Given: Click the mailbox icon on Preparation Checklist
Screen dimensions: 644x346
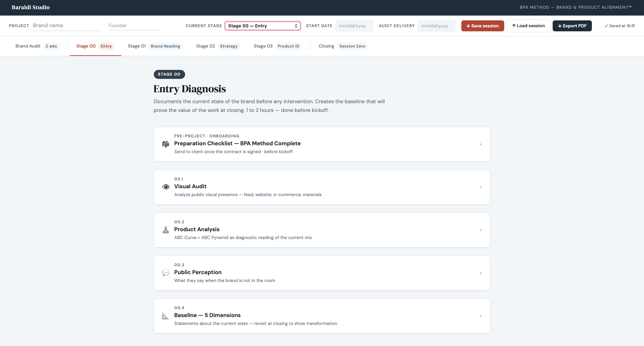Looking at the screenshot, I should (x=166, y=144).
